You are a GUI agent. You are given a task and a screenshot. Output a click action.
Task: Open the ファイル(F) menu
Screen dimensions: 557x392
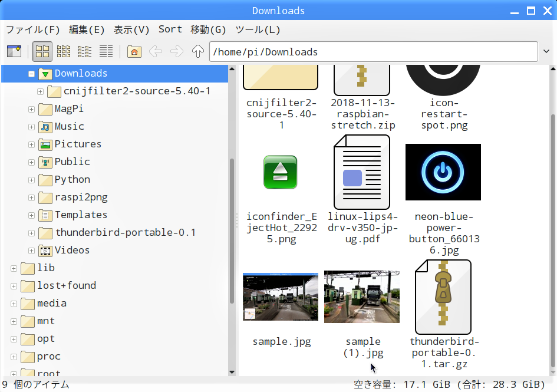[x=32, y=29]
